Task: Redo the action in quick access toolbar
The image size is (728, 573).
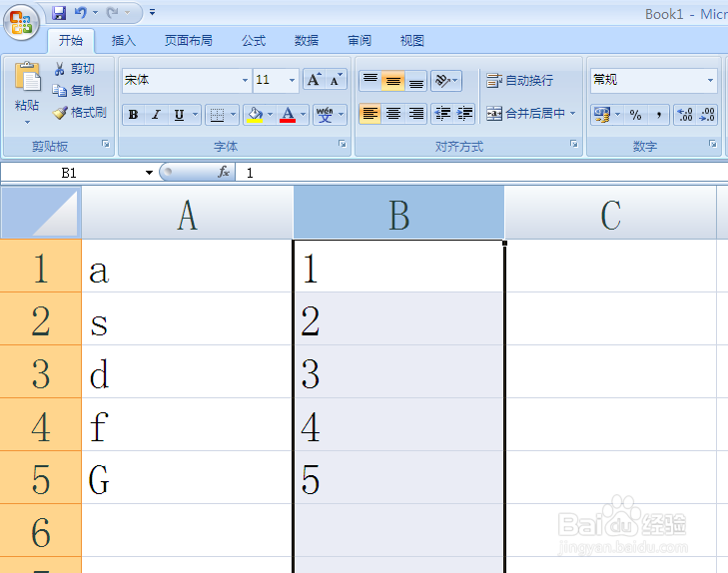Action: 112,13
